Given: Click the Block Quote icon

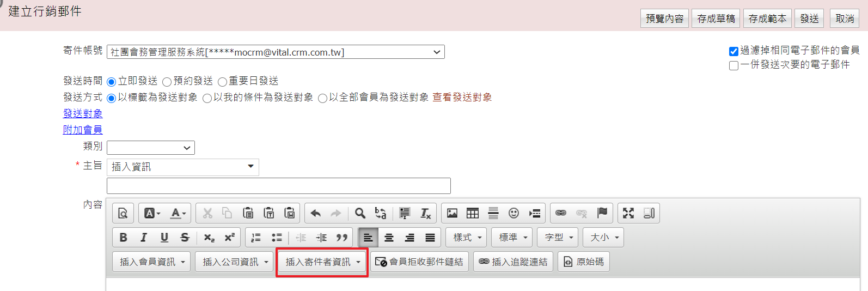Looking at the screenshot, I should tap(342, 238).
